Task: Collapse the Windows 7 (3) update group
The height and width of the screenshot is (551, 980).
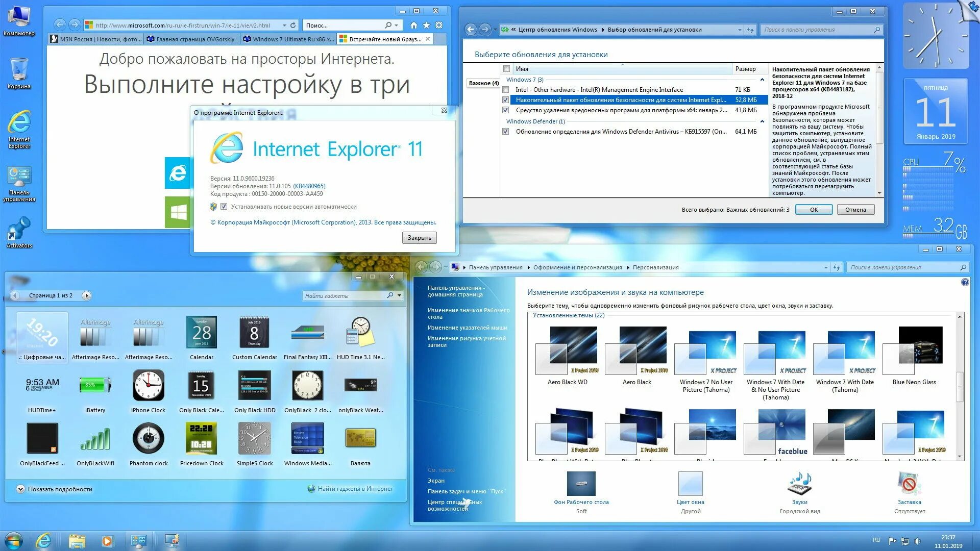Action: pyautogui.click(x=762, y=80)
